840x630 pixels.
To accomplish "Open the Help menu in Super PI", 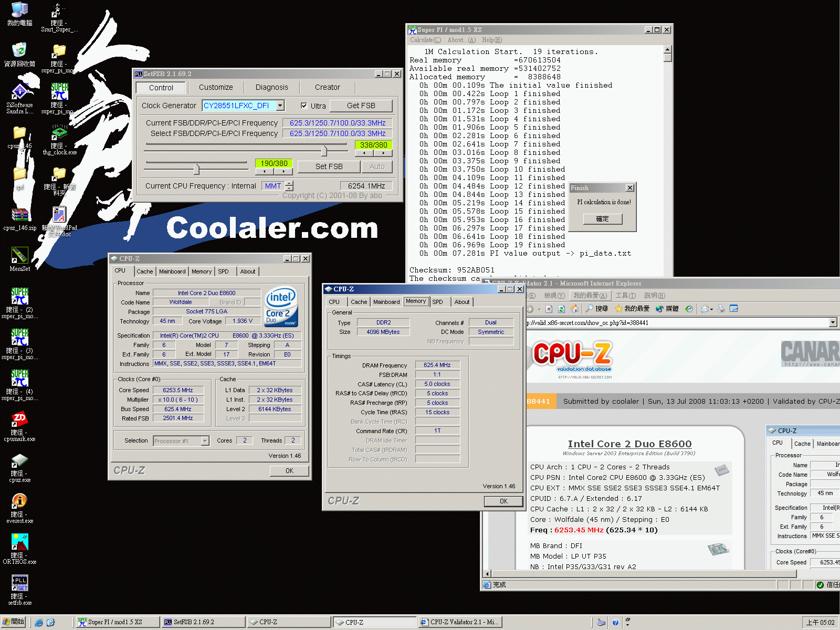I will click(492, 40).
